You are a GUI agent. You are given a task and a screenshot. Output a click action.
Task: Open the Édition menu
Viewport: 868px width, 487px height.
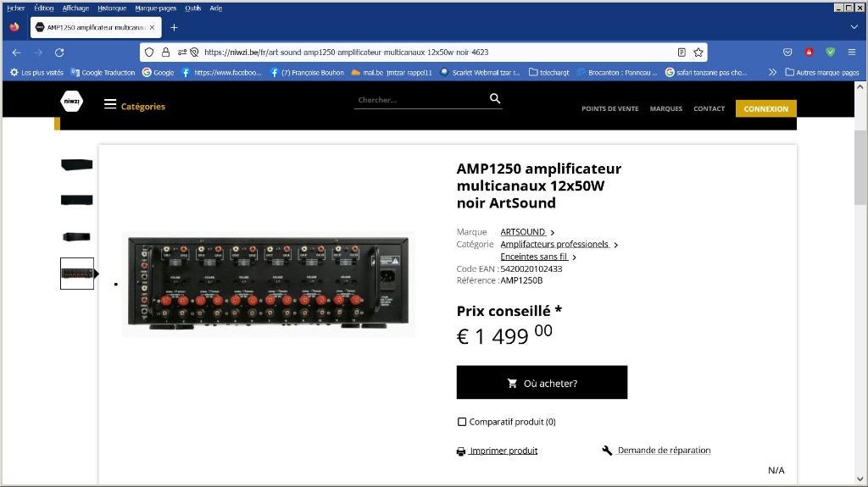pos(44,8)
